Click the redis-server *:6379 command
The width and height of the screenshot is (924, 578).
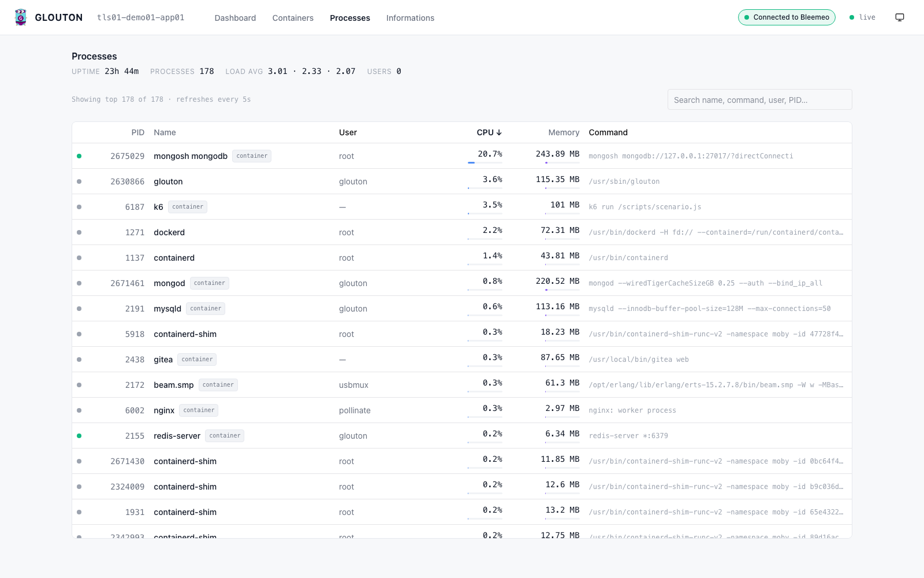[x=628, y=436]
